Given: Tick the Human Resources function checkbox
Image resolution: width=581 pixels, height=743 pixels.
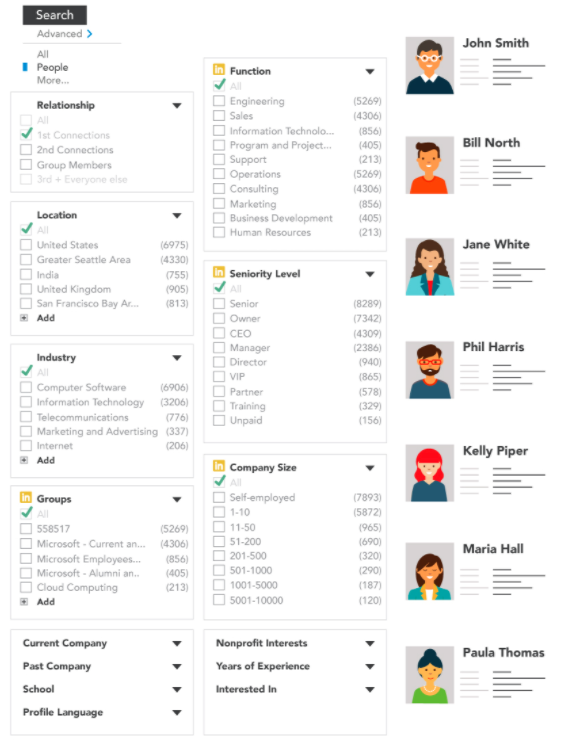Looking at the screenshot, I should (x=219, y=232).
